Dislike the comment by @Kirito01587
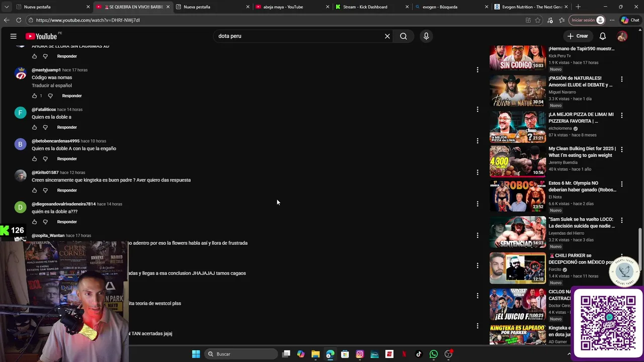Viewport: 644px width, 362px height. (x=45, y=190)
